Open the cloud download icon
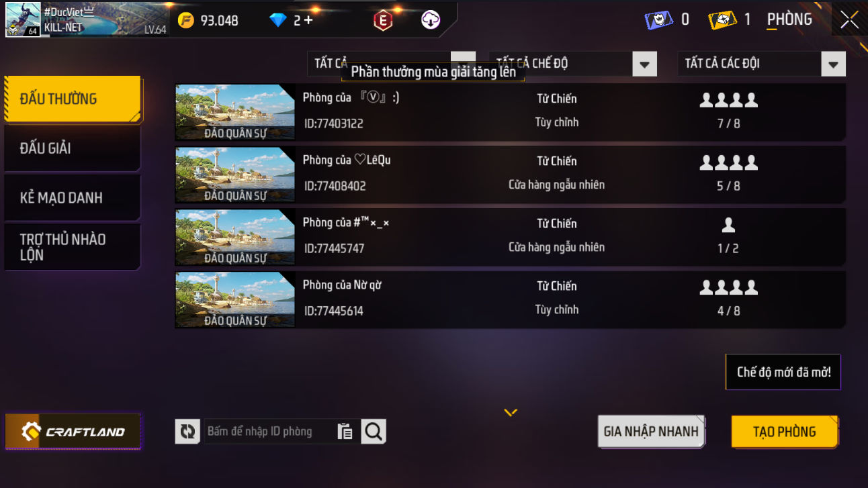This screenshot has height=488, width=868. [431, 20]
